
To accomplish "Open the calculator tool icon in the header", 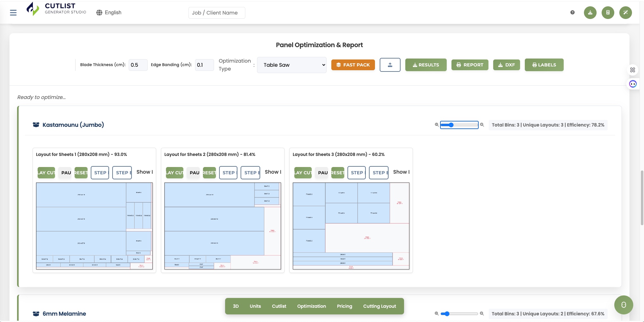I will 608,13.
